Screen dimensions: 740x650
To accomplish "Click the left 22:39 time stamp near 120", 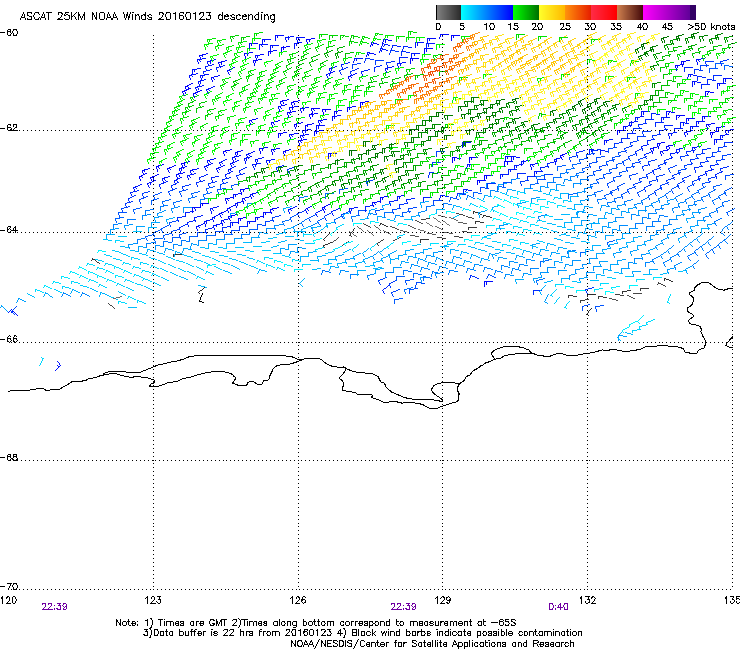I will point(54,607).
